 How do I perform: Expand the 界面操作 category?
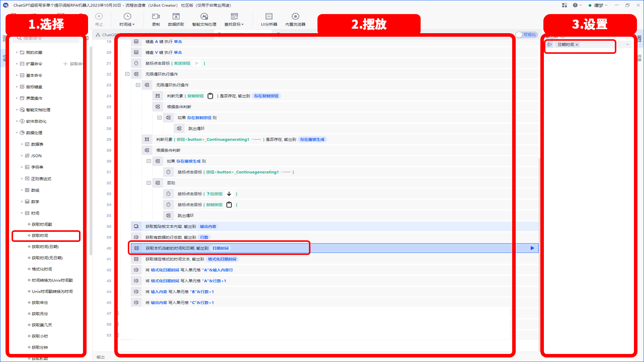[17, 98]
